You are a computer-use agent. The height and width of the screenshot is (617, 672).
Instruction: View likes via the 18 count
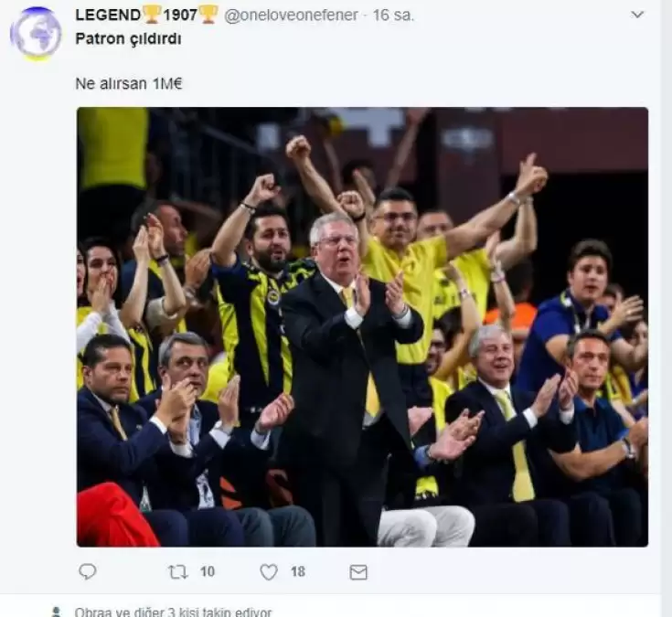298,571
